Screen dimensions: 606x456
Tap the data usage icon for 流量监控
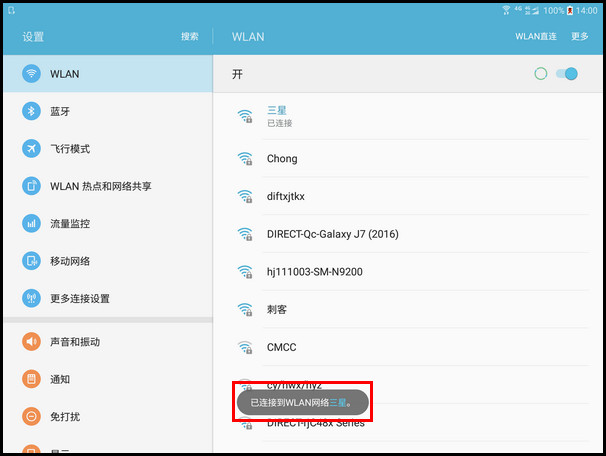point(31,223)
